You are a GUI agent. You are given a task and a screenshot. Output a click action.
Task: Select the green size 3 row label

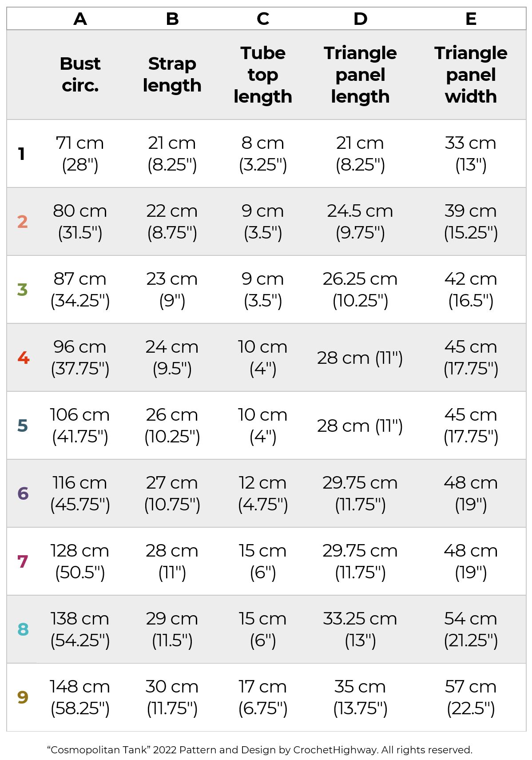point(22,290)
